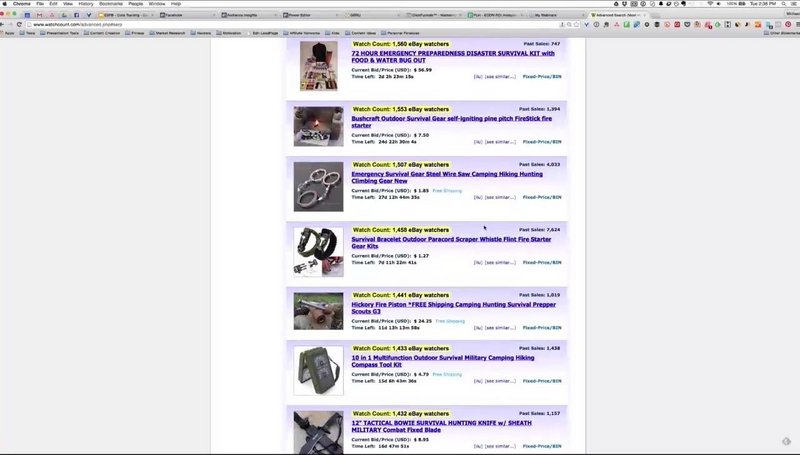The image size is (800, 455).
Task: Bookmark this page with the star icon
Action: (x=577, y=24)
